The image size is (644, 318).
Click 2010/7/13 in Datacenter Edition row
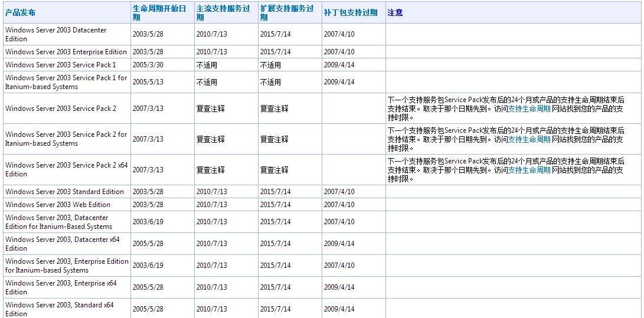click(x=211, y=34)
